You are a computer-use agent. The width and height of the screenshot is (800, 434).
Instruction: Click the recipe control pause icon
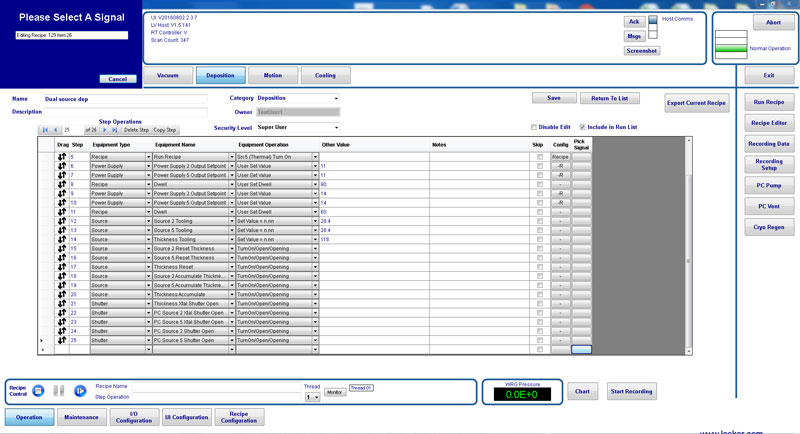(x=57, y=390)
